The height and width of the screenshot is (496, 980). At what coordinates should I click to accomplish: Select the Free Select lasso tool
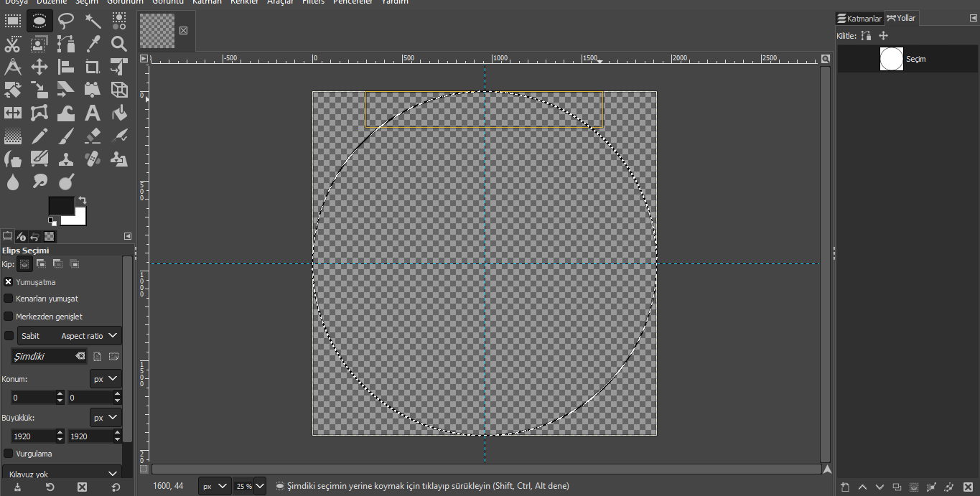point(66,21)
